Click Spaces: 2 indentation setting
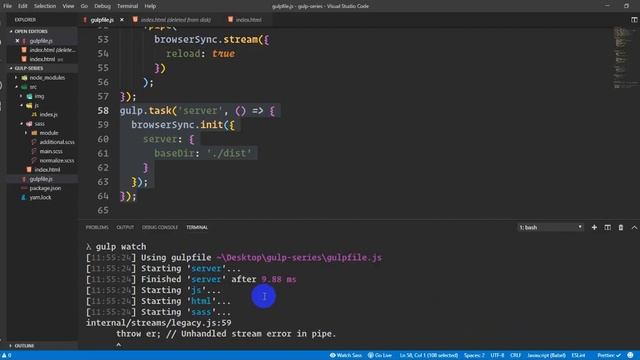This screenshot has width=640, height=360. 474,356
